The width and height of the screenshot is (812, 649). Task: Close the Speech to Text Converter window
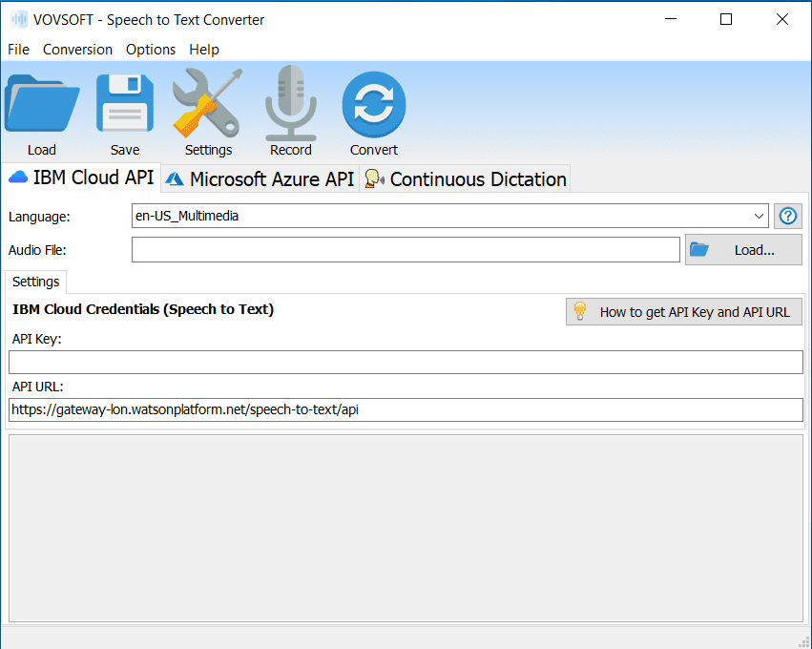pyautogui.click(x=782, y=19)
